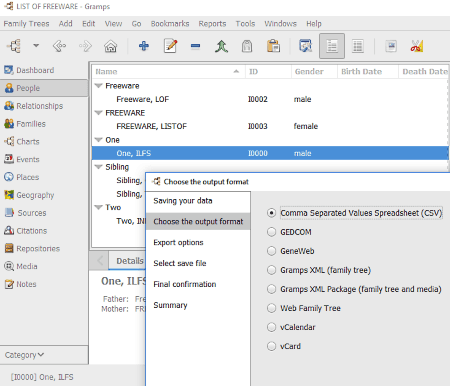The width and height of the screenshot is (450, 386).
Task: Select Gramps XML Package format
Action: [354, 289]
